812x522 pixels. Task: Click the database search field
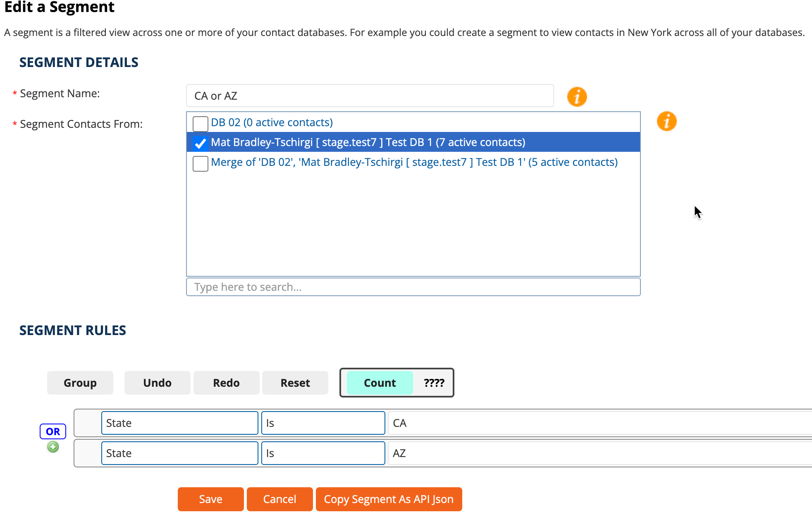[x=413, y=287]
